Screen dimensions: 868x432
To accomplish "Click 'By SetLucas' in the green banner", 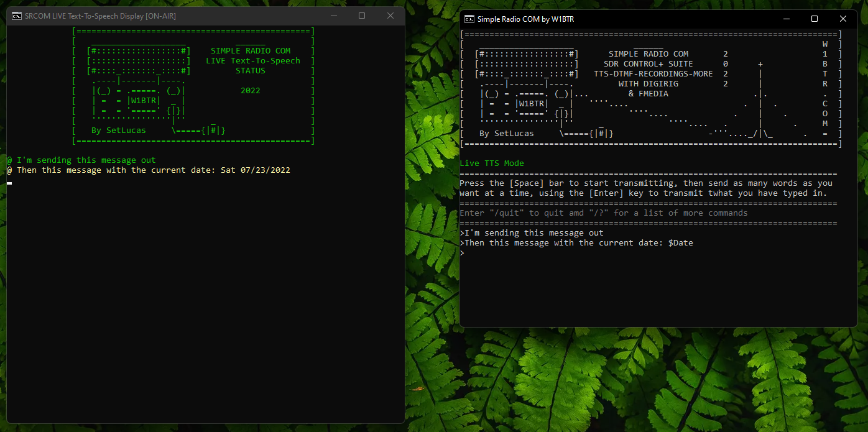I will pyautogui.click(x=119, y=131).
